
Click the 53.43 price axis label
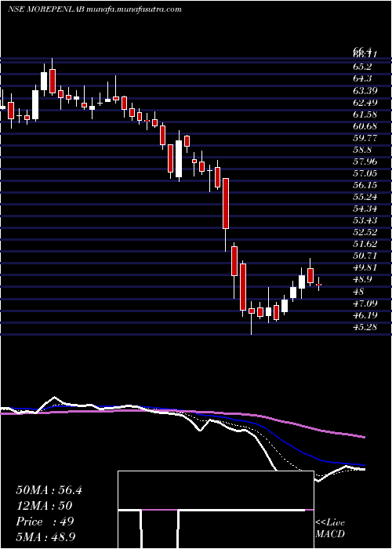[365, 220]
